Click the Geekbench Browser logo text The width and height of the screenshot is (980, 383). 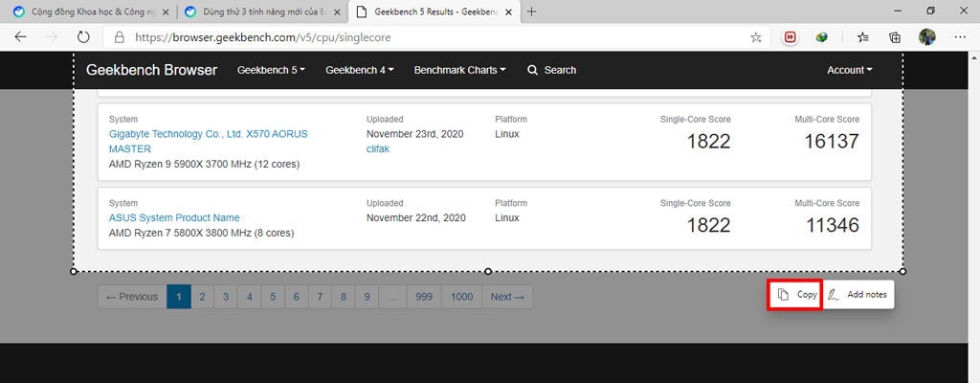click(x=152, y=70)
